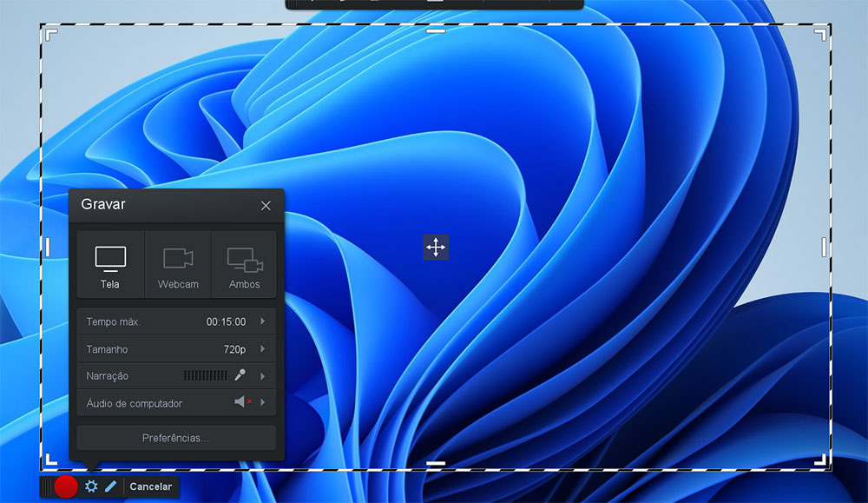The image size is (868, 503).
Task: Select Webcam recording mode
Action: pyautogui.click(x=178, y=265)
